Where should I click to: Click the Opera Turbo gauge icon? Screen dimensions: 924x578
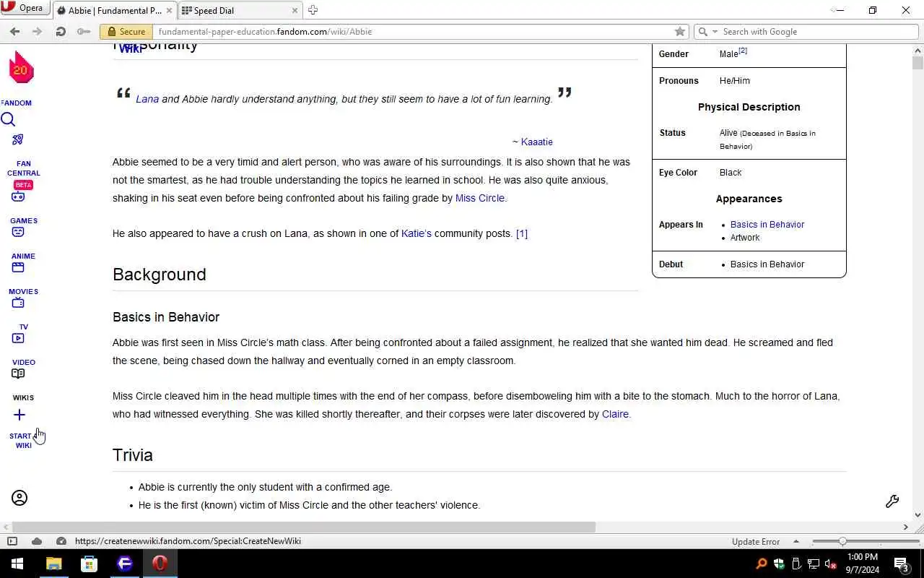click(x=61, y=541)
